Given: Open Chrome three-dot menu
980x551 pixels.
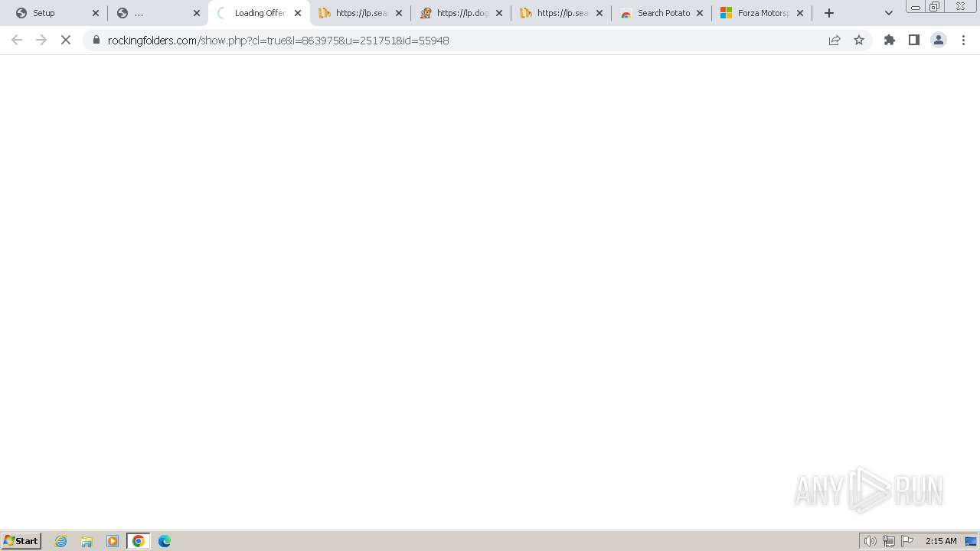Looking at the screenshot, I should pyautogui.click(x=963, y=40).
